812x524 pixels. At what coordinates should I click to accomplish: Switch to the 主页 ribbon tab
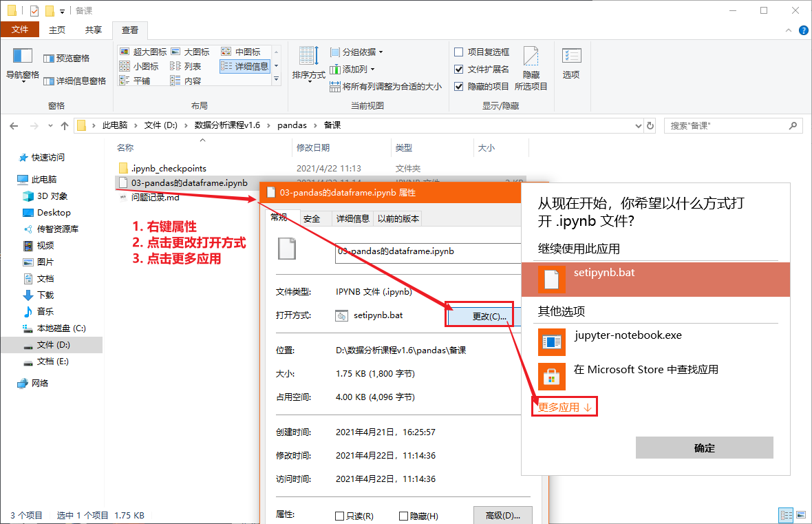click(58, 30)
